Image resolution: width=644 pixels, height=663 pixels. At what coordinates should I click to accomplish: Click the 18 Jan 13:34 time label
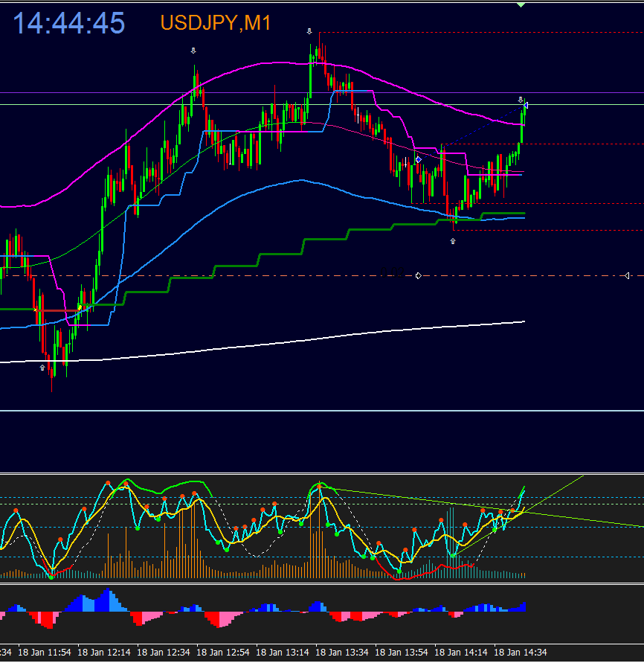tap(342, 653)
